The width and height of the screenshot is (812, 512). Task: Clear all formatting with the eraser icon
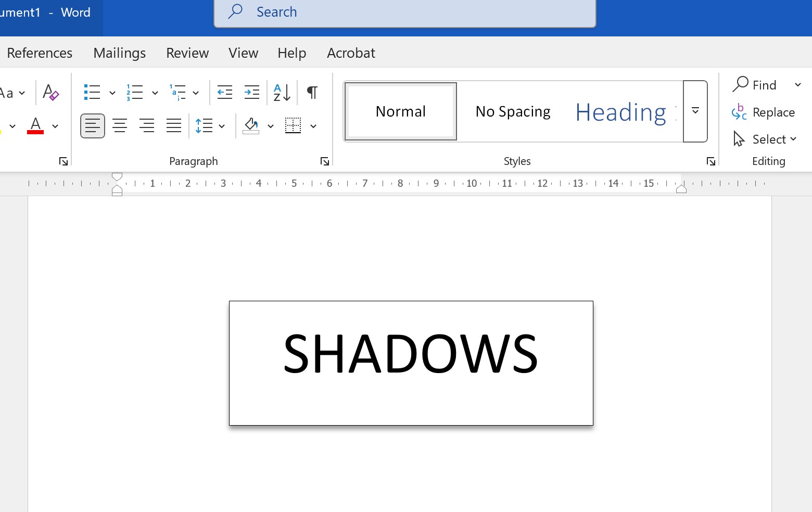click(x=50, y=93)
